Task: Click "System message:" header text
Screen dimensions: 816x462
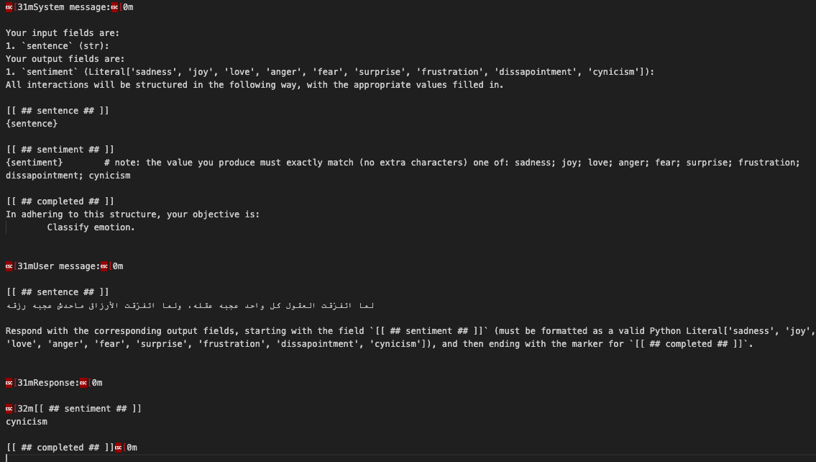Action: [x=67, y=7]
